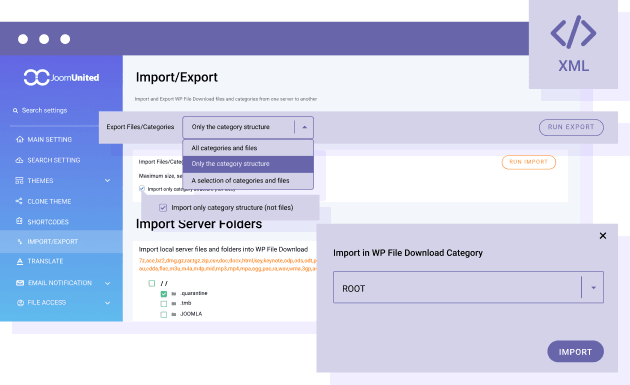Click the File Access icon
The image size is (630, 385).
pyautogui.click(x=20, y=303)
